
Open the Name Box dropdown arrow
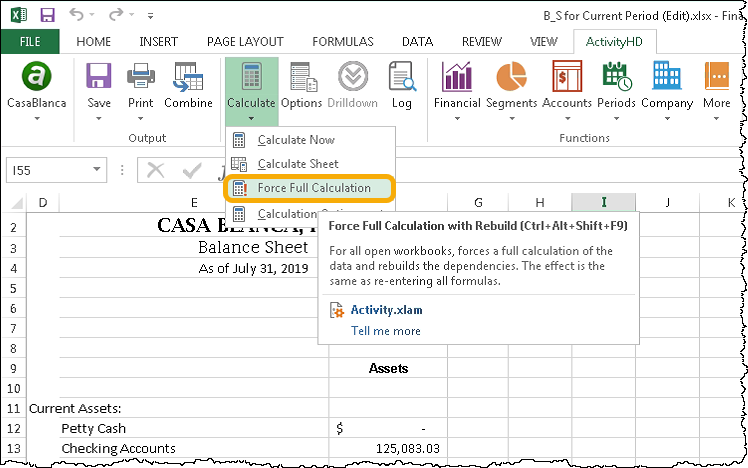point(97,169)
